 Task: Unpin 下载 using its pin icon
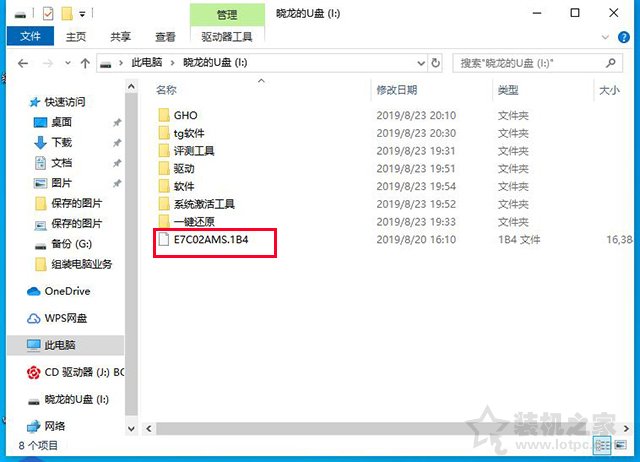pyautogui.click(x=117, y=143)
